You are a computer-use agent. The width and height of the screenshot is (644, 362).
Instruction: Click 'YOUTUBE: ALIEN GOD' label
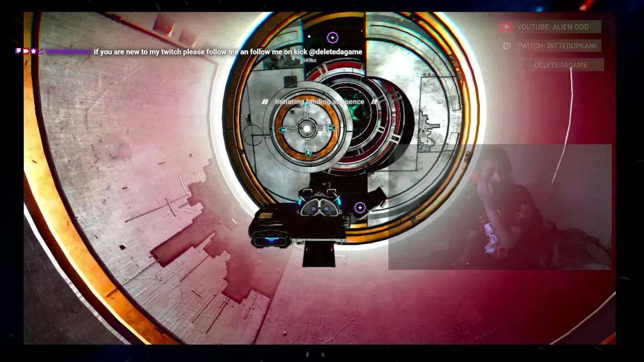coord(553,27)
